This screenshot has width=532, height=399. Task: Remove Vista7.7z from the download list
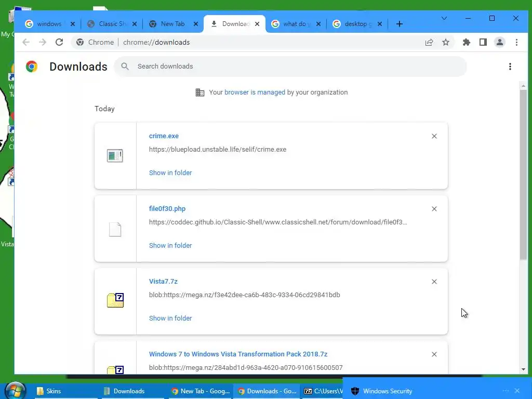pyautogui.click(x=434, y=282)
